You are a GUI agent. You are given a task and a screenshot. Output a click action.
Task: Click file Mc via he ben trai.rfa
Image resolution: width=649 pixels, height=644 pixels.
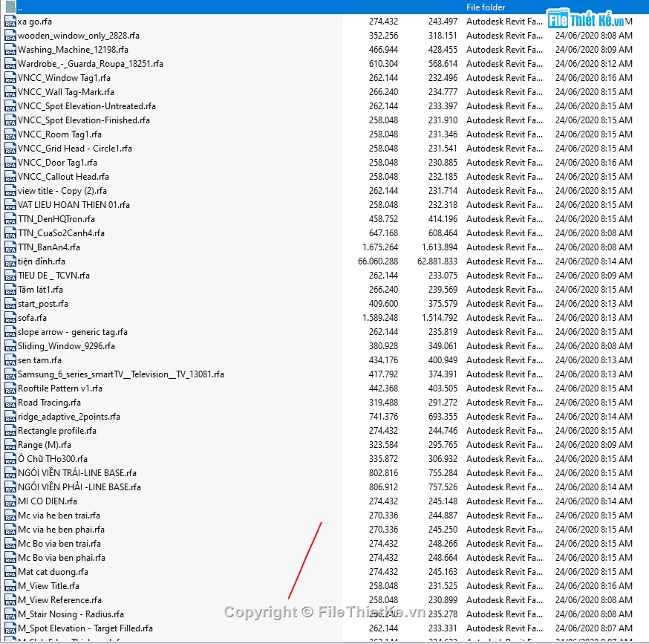coord(59,515)
